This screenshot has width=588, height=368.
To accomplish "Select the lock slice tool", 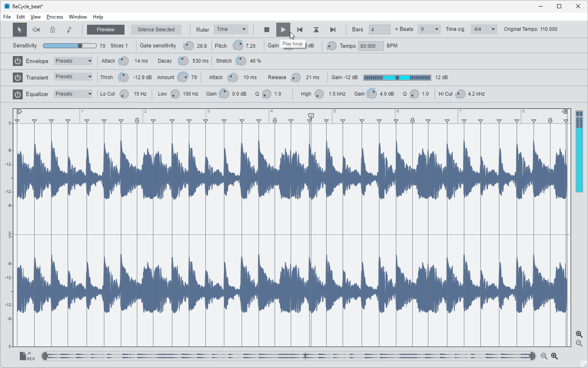I will tap(52, 30).
